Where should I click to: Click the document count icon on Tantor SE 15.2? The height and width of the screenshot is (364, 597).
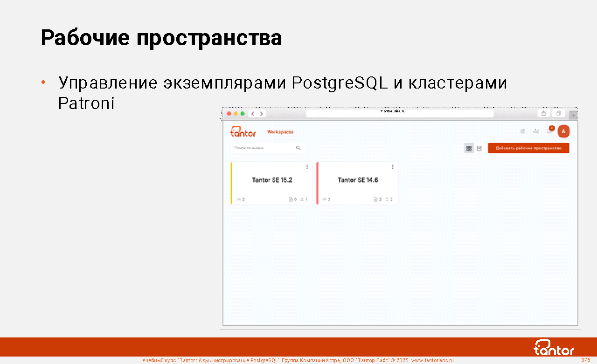[x=291, y=199]
